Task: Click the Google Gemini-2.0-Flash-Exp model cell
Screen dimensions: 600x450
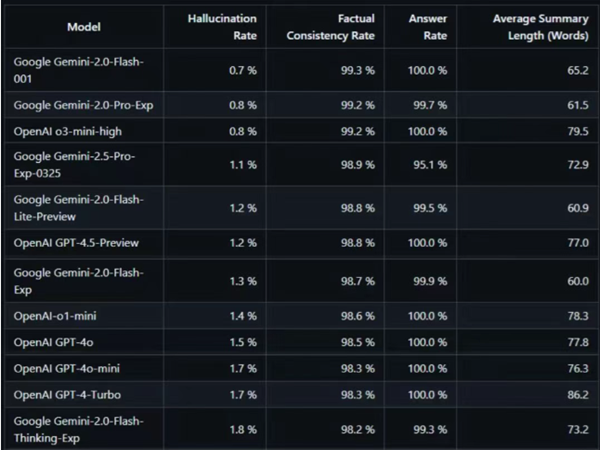Action: coord(79,277)
